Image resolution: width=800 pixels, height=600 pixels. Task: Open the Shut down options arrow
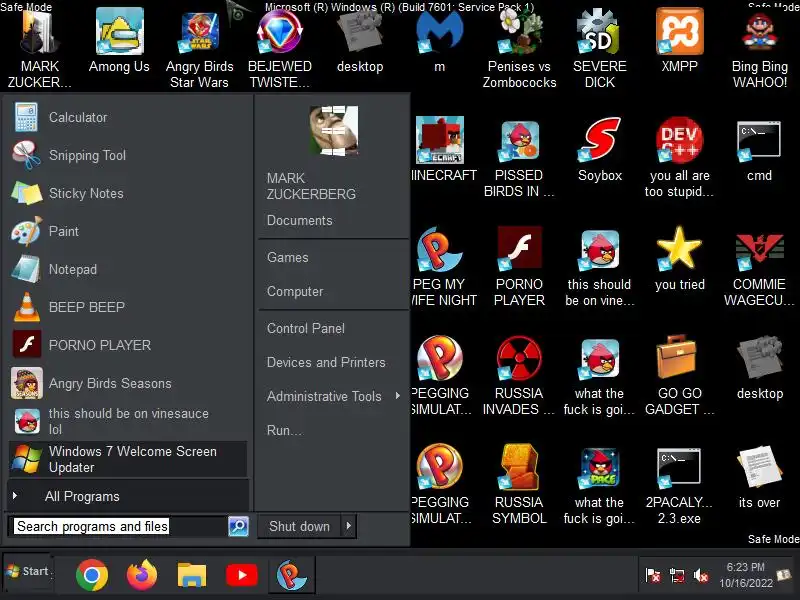(x=348, y=526)
